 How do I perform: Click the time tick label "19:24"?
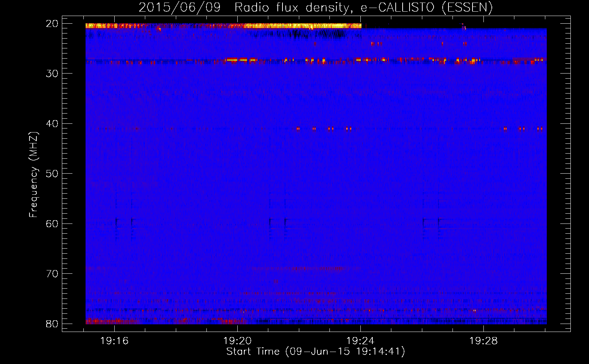pyautogui.click(x=361, y=341)
